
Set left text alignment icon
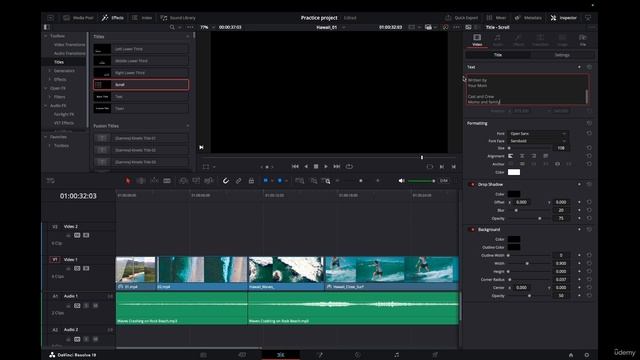[x=511, y=156]
